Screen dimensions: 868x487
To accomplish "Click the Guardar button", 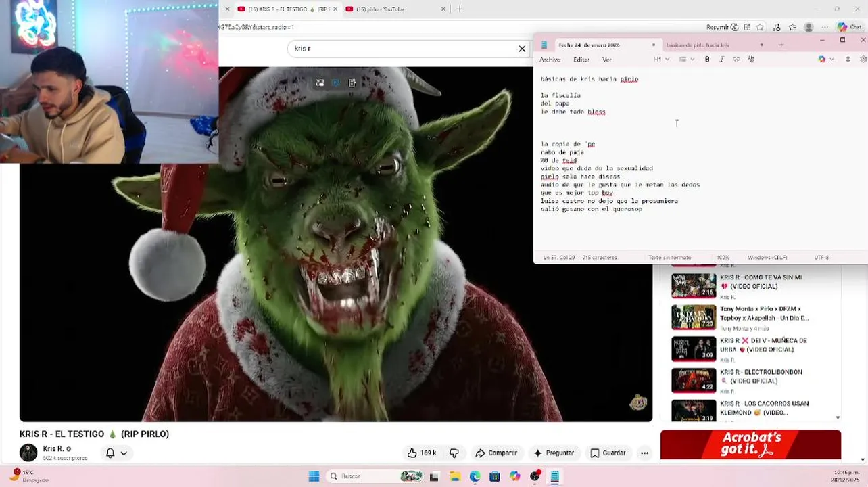I will coord(608,453).
